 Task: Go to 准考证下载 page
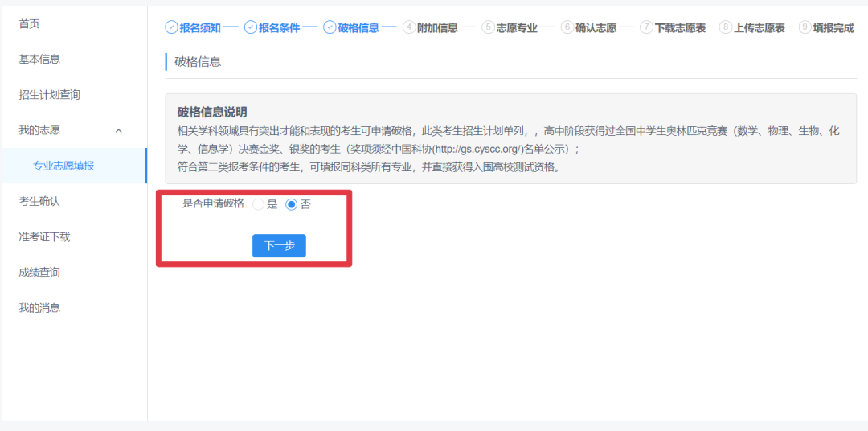point(44,236)
